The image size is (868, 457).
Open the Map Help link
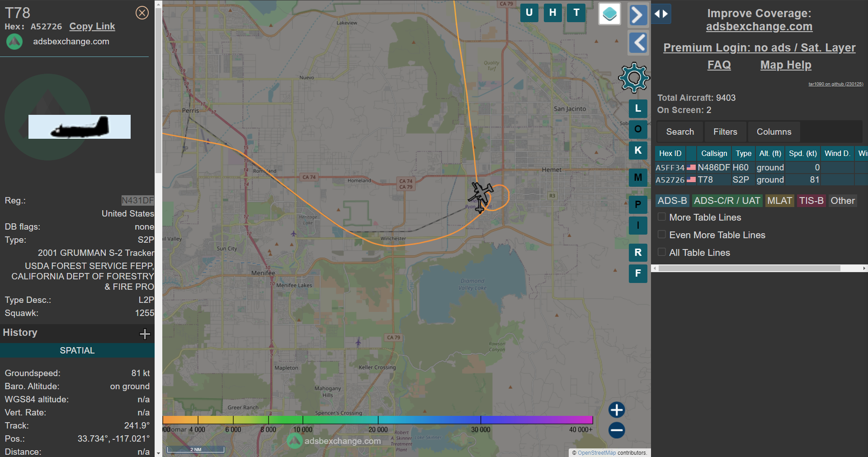(786, 65)
